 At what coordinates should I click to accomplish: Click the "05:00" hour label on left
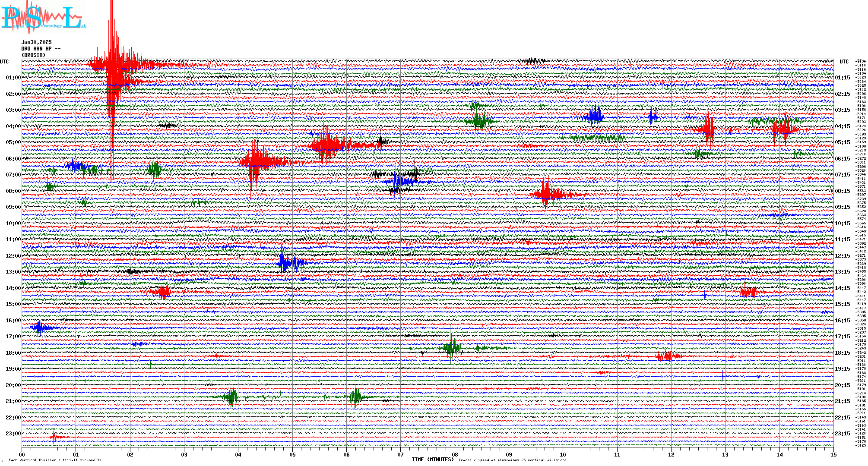[13, 142]
